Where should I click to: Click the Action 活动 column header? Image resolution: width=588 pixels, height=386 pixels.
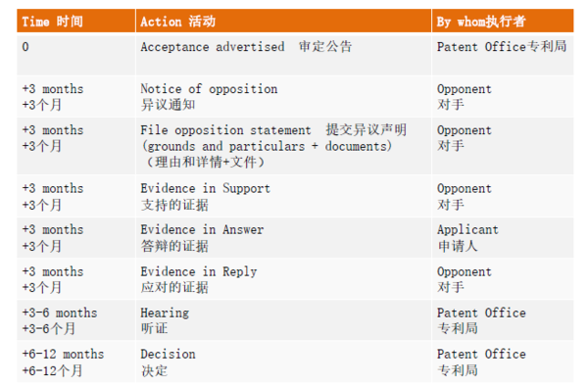283,21
